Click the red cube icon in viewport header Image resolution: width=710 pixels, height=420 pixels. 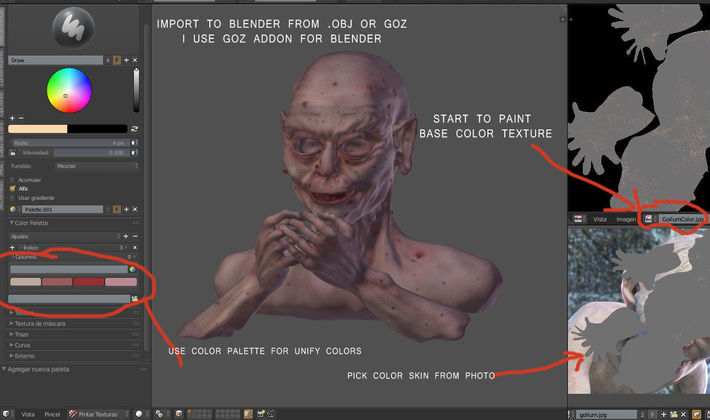pyautogui.click(x=178, y=414)
